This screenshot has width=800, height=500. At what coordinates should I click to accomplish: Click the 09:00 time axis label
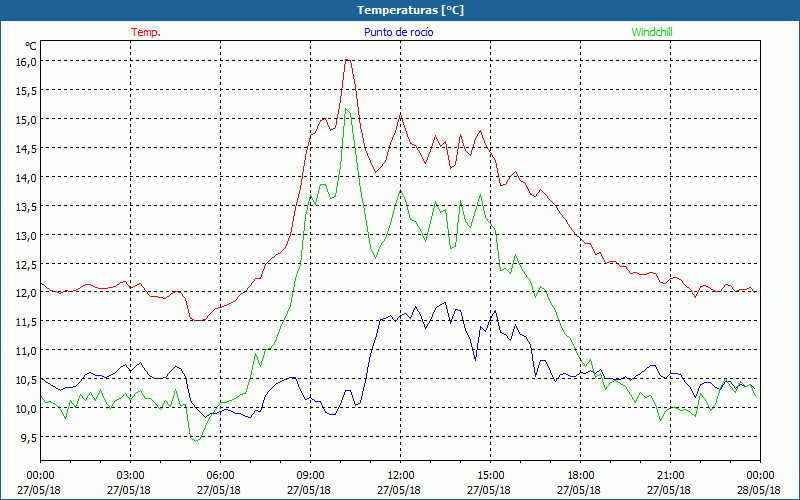311,476
